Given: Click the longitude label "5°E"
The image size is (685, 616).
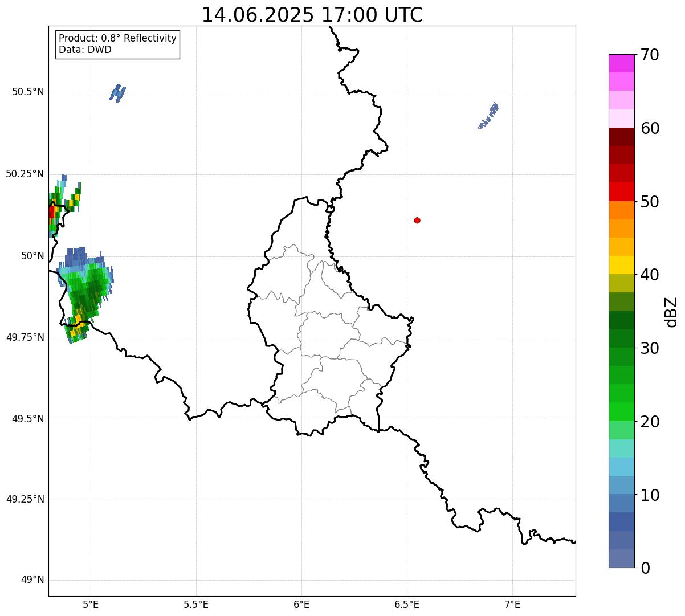Looking at the screenshot, I should click(x=91, y=604).
